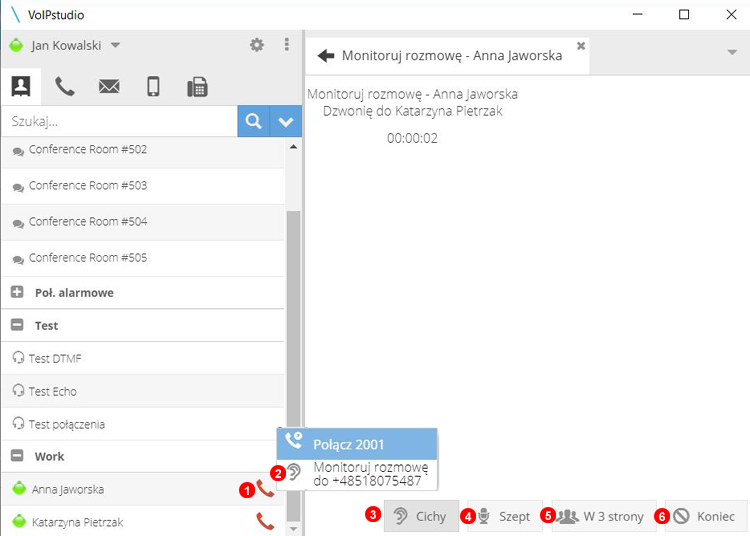This screenshot has width=750, height=536.
Task: Select Monitoruj rozmowę menu entry
Action: [369, 474]
